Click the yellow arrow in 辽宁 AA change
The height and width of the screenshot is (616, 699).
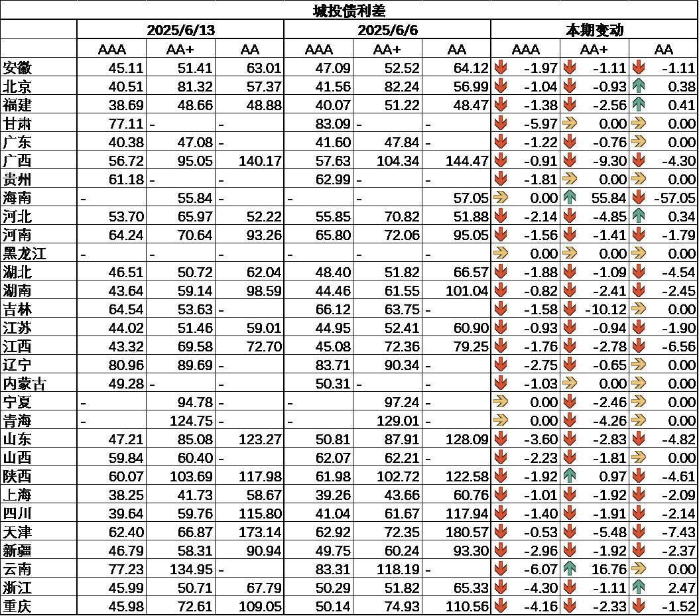639,365
